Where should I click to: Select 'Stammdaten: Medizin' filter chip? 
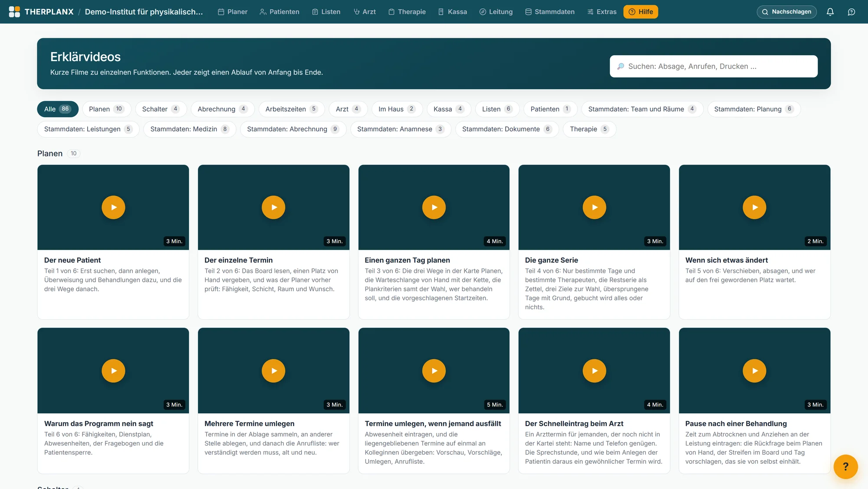click(190, 129)
